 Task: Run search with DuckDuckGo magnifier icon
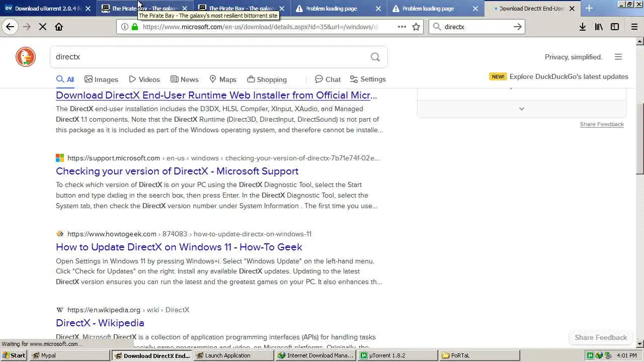coord(375,57)
